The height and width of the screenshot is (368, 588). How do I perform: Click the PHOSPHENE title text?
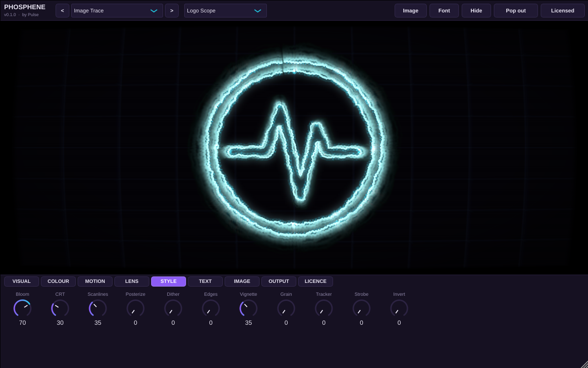pyautogui.click(x=25, y=7)
